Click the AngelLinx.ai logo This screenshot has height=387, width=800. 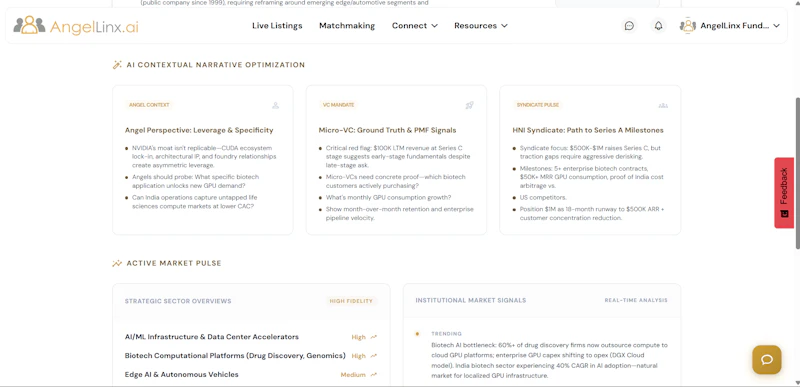76,25
